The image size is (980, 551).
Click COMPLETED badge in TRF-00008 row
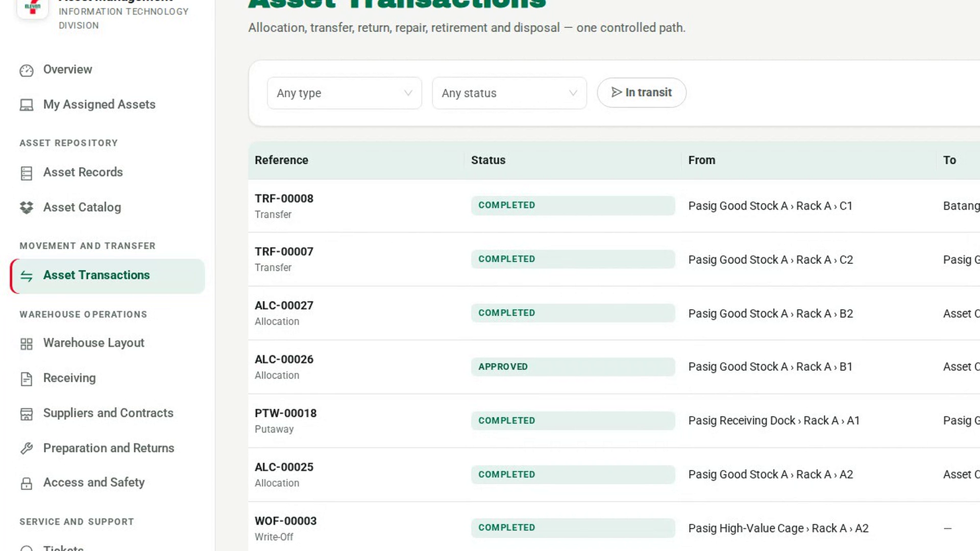click(573, 206)
